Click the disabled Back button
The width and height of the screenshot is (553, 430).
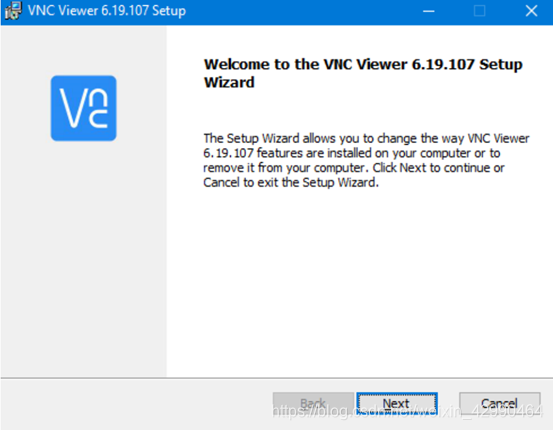(x=313, y=404)
